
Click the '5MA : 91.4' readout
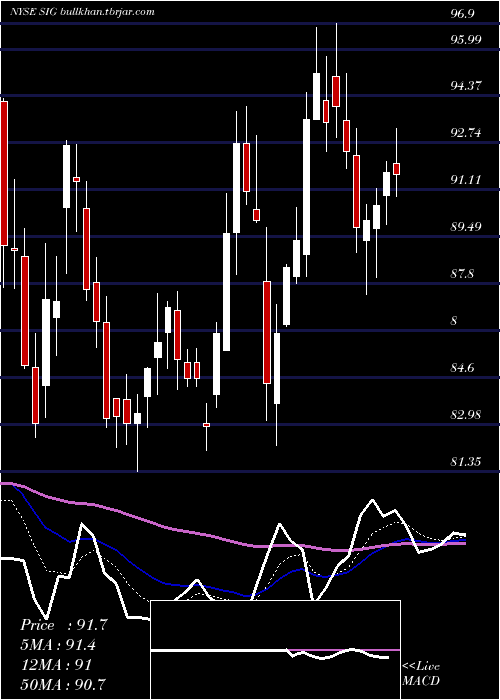click(58, 645)
